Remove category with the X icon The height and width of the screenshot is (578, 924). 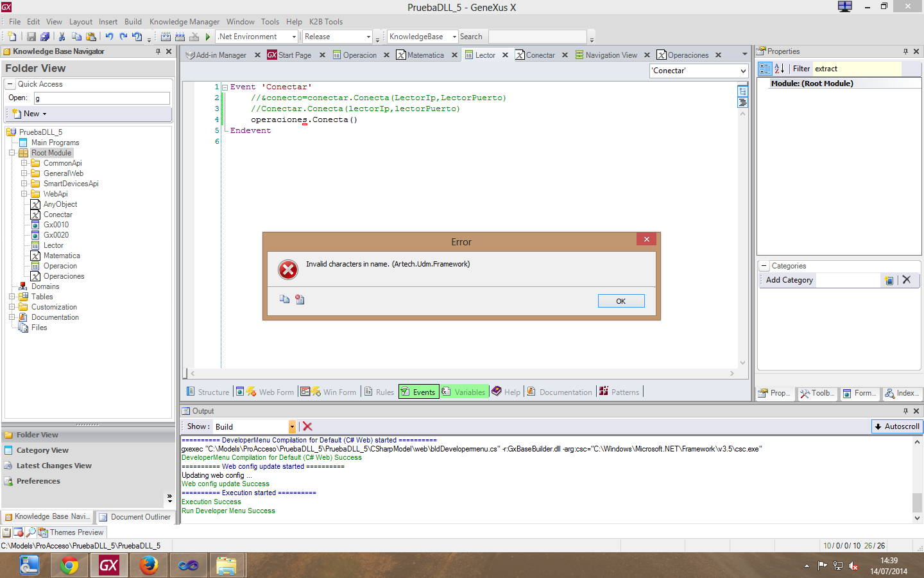click(x=907, y=280)
